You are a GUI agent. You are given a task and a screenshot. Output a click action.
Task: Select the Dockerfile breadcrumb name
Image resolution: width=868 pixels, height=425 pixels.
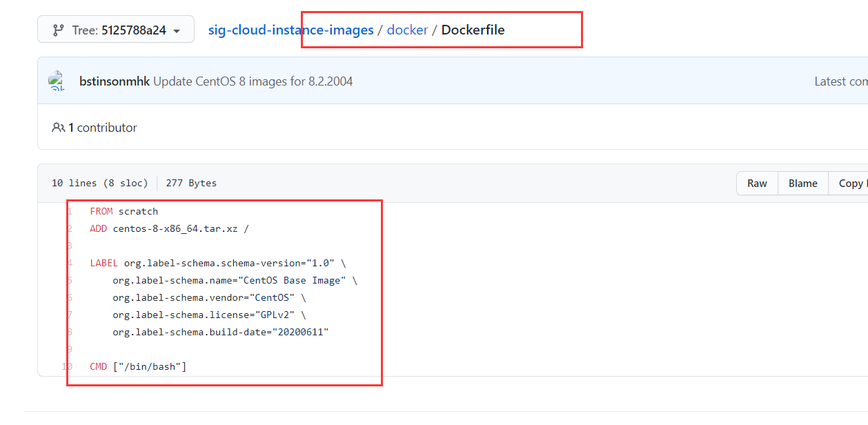point(473,30)
